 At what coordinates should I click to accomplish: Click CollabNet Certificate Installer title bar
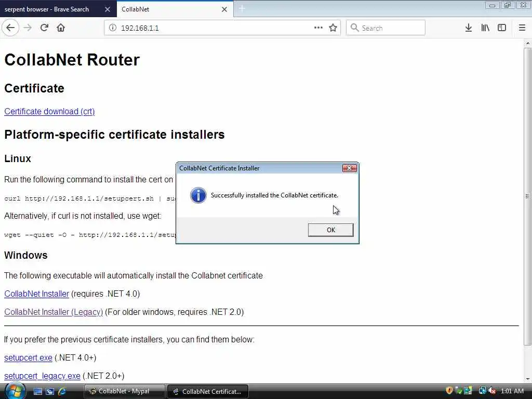[260, 168]
